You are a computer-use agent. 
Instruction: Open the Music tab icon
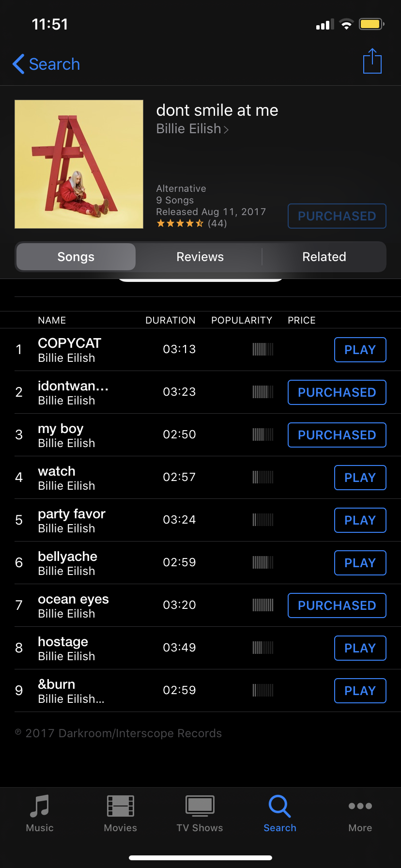click(40, 806)
